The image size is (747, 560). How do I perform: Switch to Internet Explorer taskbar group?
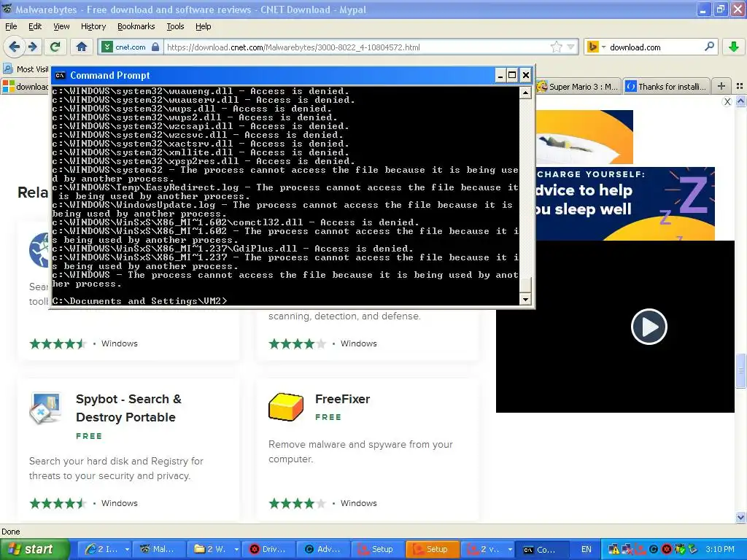pos(104,549)
